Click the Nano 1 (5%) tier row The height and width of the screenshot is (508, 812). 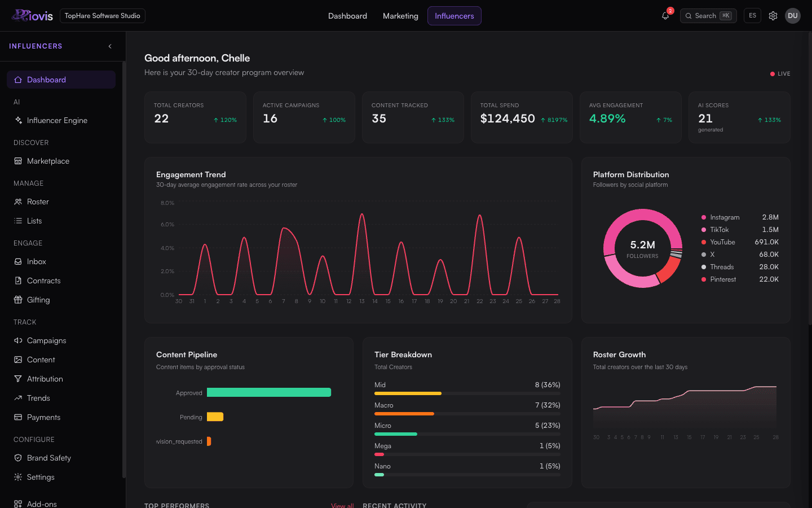467,470
